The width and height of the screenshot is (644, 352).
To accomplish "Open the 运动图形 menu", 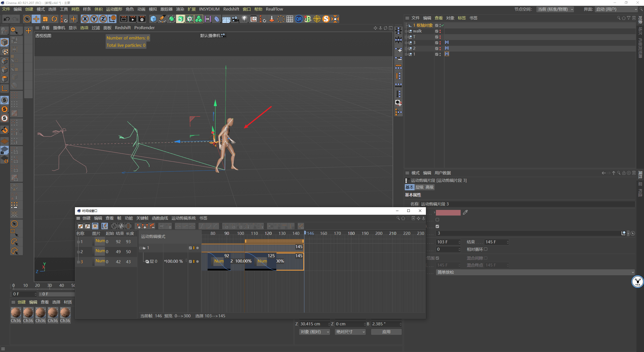I will coord(114,9).
